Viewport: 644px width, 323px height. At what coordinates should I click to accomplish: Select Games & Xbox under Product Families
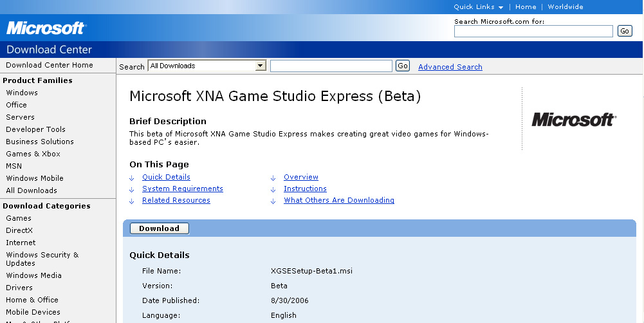(33, 154)
